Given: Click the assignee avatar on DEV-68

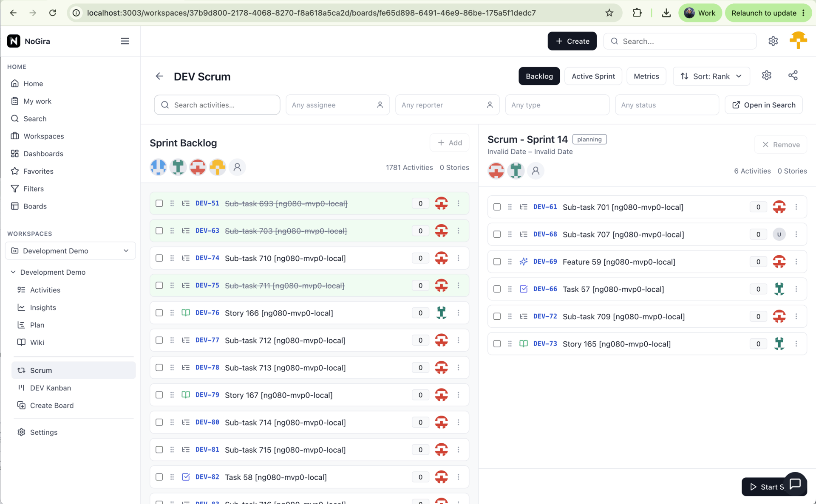Looking at the screenshot, I should (x=779, y=234).
